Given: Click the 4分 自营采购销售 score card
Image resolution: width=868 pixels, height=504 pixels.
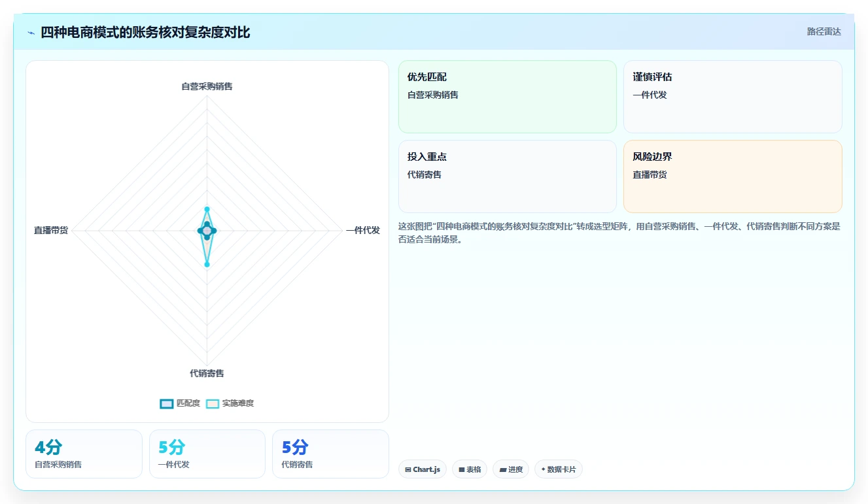Looking at the screenshot, I should point(84,454).
